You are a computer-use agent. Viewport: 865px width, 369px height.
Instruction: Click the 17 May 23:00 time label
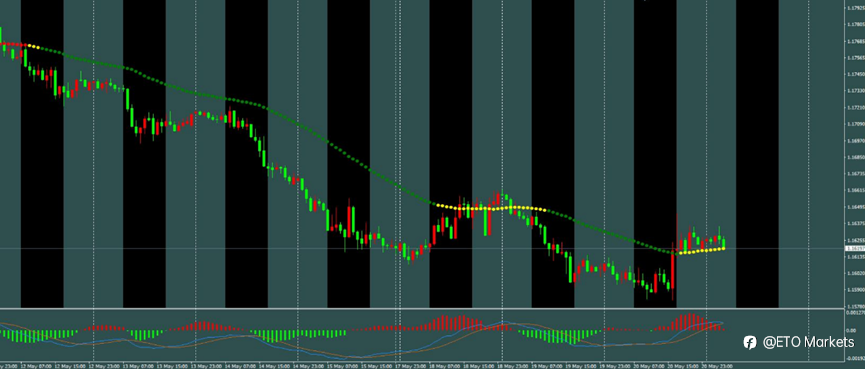(x=411, y=366)
